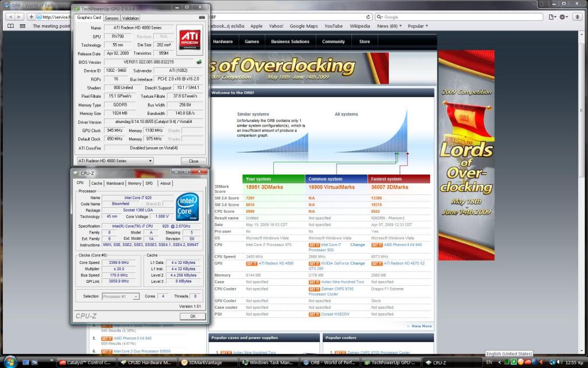Click the Safari address bar URL
This screenshot has height=368, width=588.
56,17
